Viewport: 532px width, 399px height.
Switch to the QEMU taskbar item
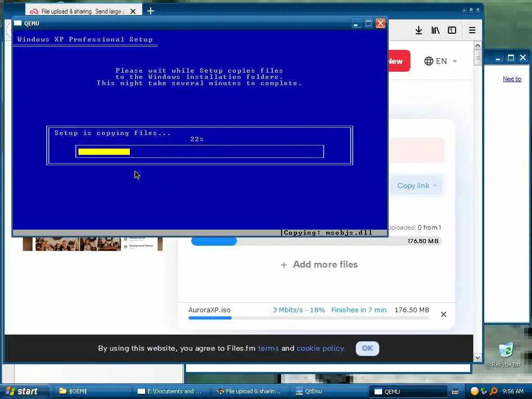[408, 391]
